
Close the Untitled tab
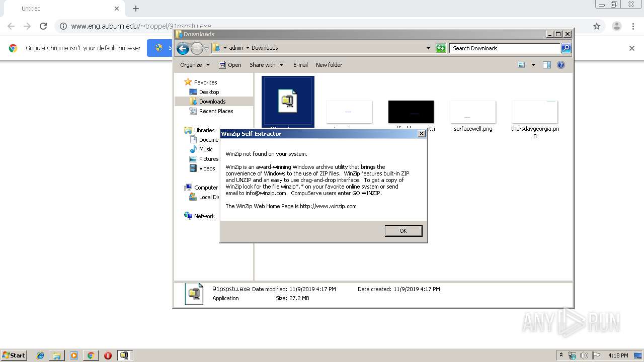(x=117, y=9)
